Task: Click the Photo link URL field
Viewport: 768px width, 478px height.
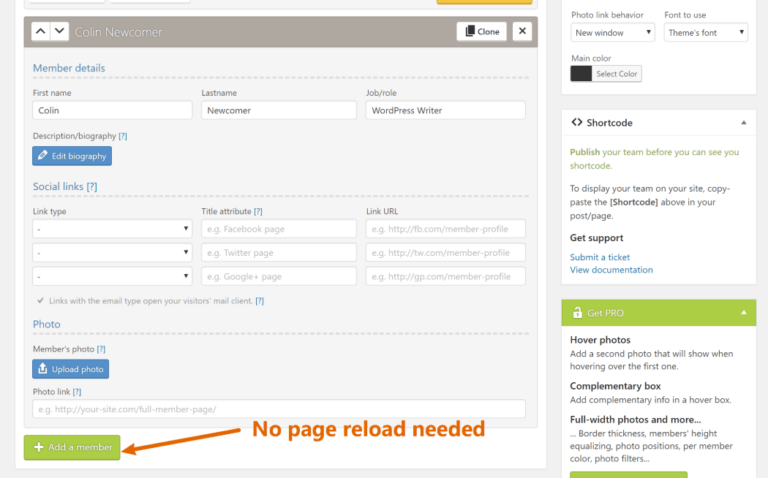Action: coord(279,409)
